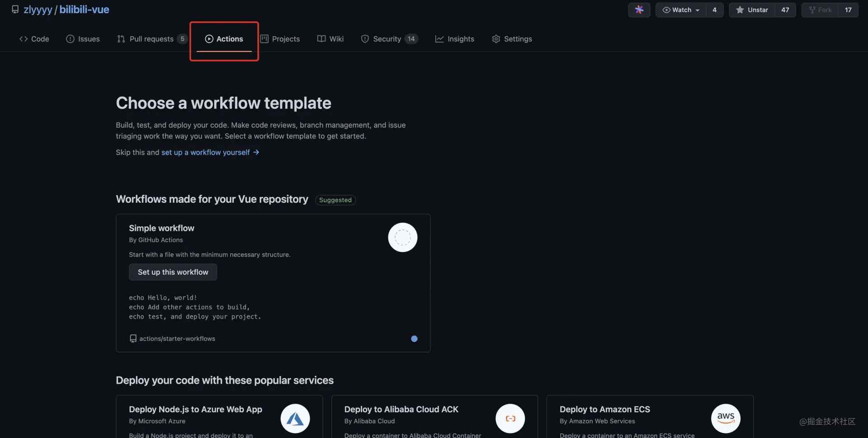The height and width of the screenshot is (438, 868).
Task: Click the Simple workflow dashed-circle logo
Action: 402,238
